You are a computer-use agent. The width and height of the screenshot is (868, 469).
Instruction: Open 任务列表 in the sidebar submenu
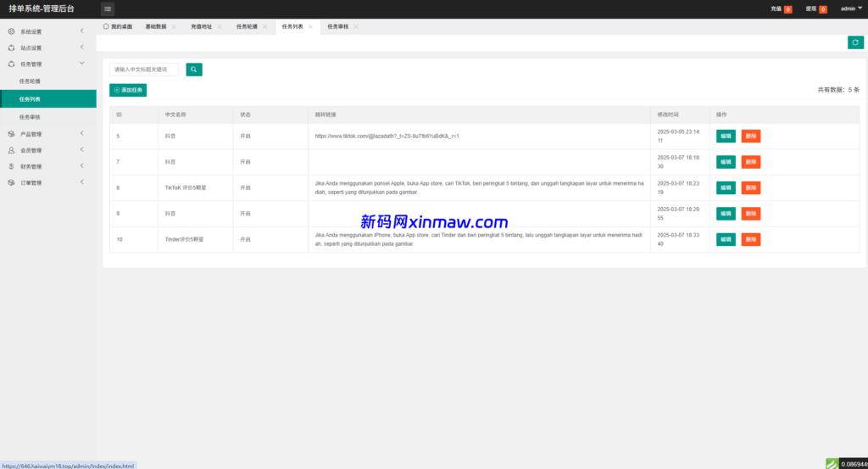click(48, 99)
